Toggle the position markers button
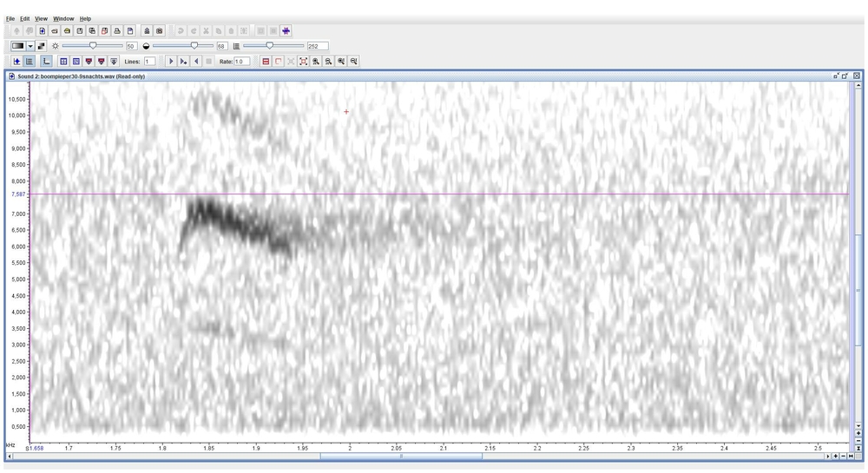This screenshot has width=868, height=473. pyautogui.click(x=16, y=62)
